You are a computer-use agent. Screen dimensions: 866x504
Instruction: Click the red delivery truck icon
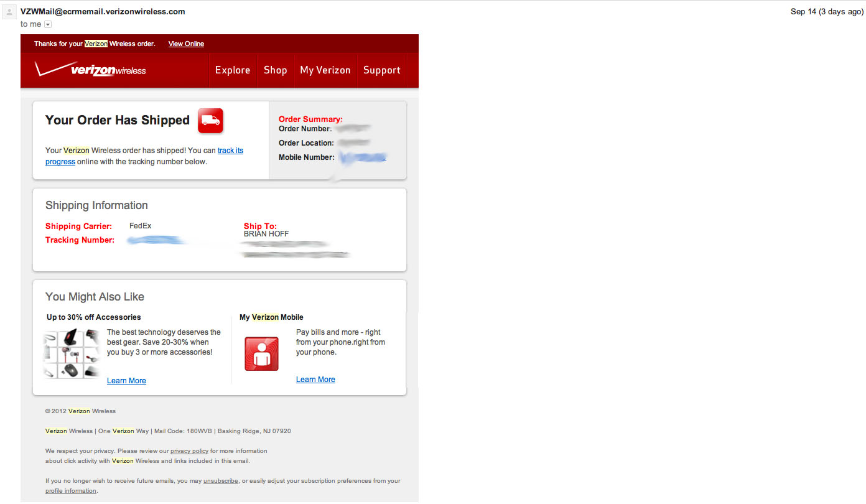pos(210,121)
